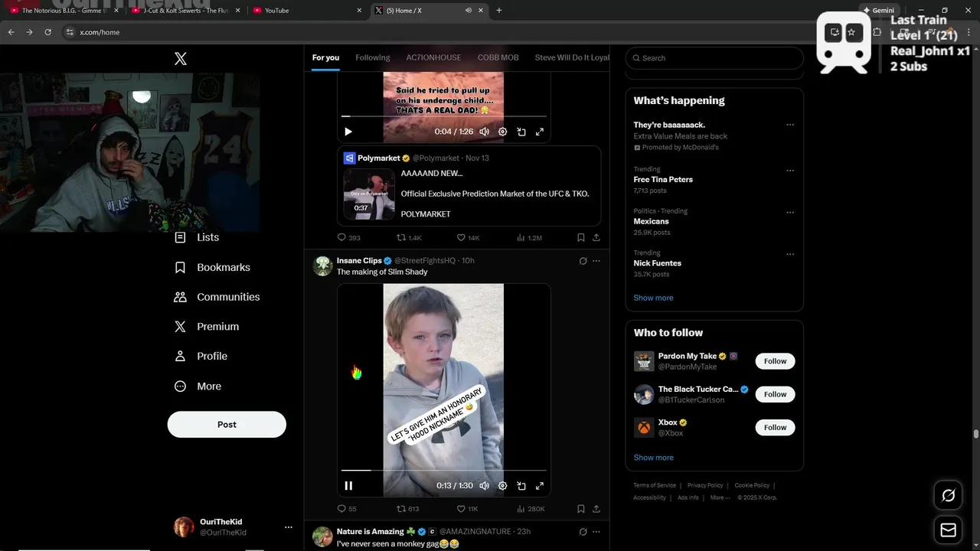Screen dimensions: 980x551
Task: Mute the top video at 0:04 / 1:26
Action: point(484,132)
